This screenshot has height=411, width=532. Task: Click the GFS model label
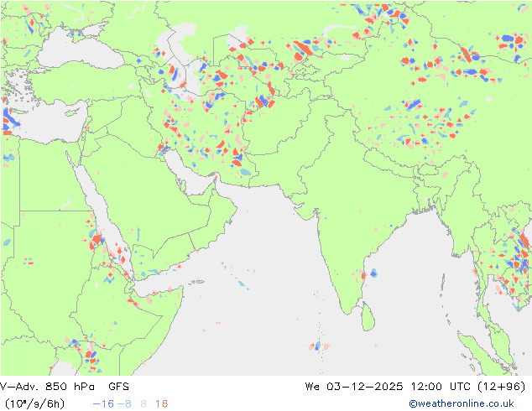(x=119, y=386)
